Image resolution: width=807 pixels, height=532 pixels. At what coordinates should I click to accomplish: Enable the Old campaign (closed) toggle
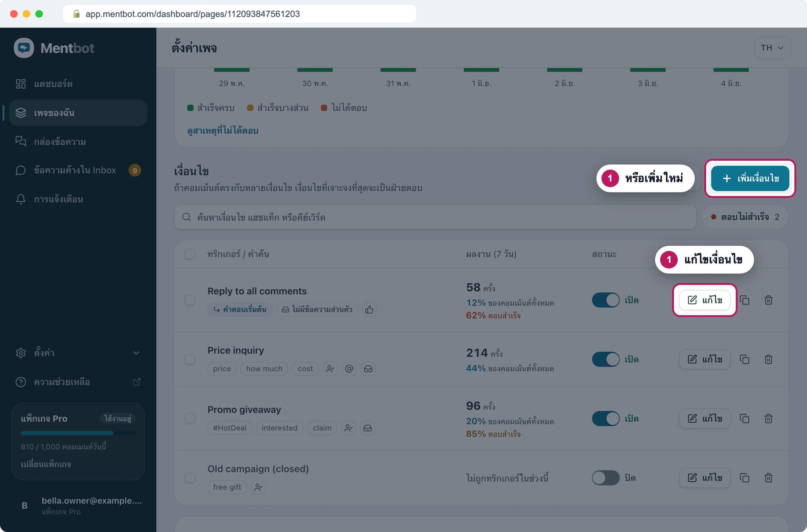point(606,478)
